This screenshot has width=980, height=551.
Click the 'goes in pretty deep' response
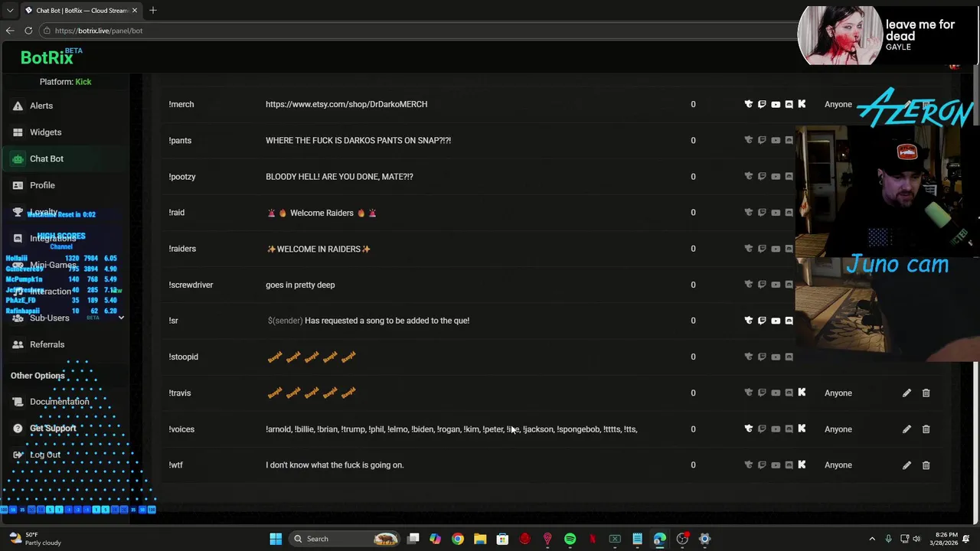[x=300, y=285]
